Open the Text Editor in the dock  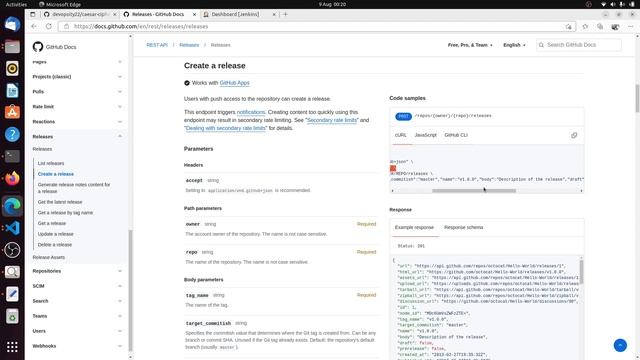pos(12,294)
